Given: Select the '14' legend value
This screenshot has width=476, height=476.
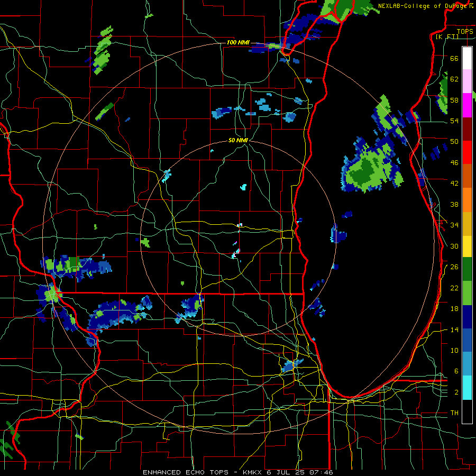Looking at the screenshot, I should click(454, 329).
